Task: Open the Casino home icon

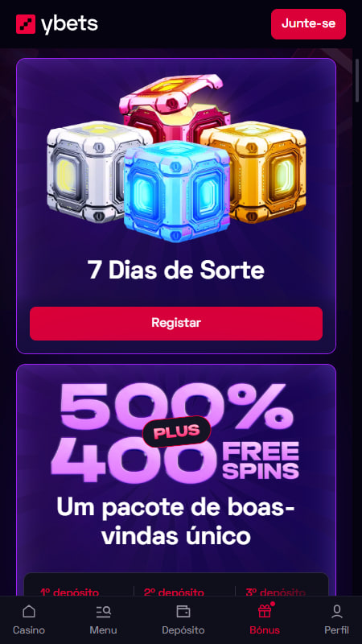Action: [x=29, y=612]
